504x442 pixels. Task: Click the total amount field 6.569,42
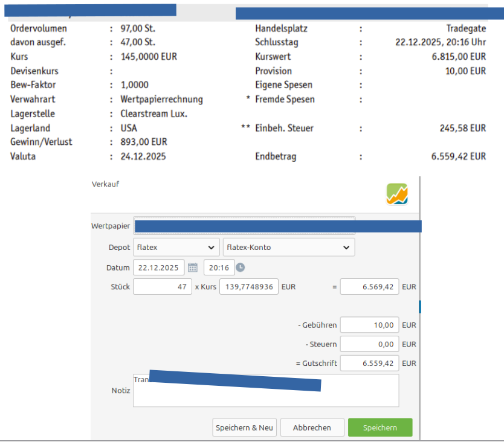(369, 287)
